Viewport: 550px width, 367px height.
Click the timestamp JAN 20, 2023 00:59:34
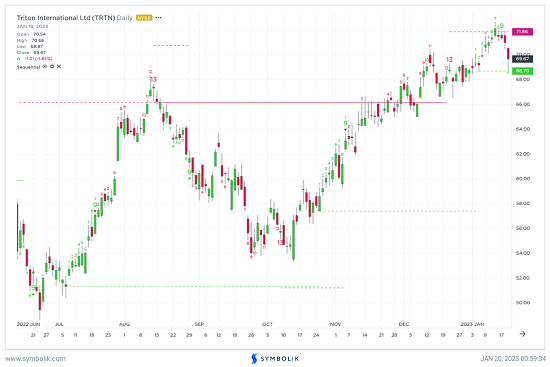(x=513, y=359)
